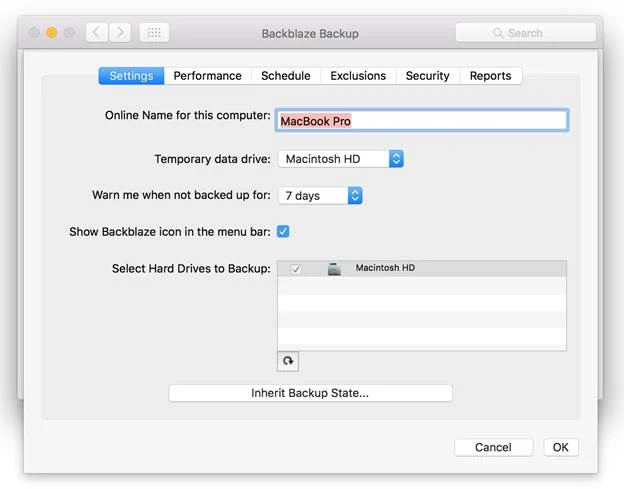Switch to the Performance tab

point(207,76)
